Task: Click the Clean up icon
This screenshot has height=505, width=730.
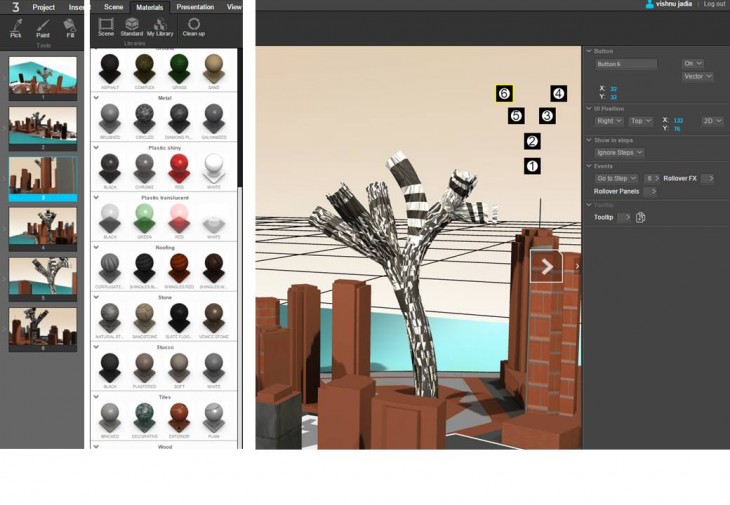Action: pos(193,26)
